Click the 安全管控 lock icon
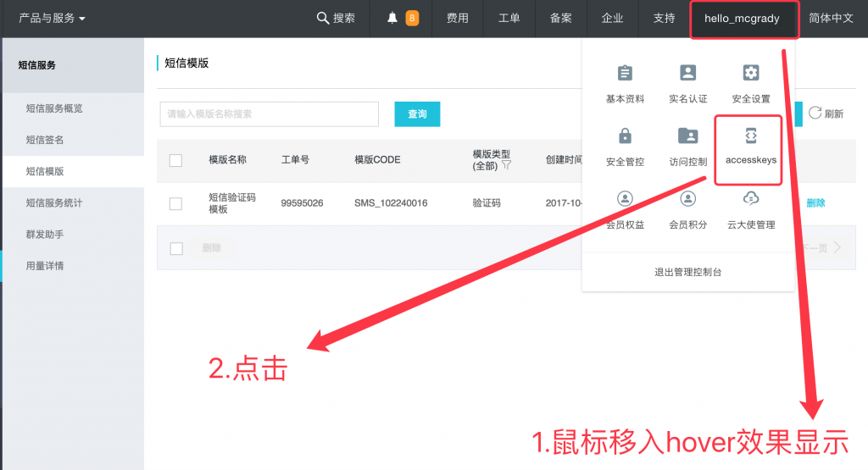868x470 pixels. pyautogui.click(x=625, y=136)
